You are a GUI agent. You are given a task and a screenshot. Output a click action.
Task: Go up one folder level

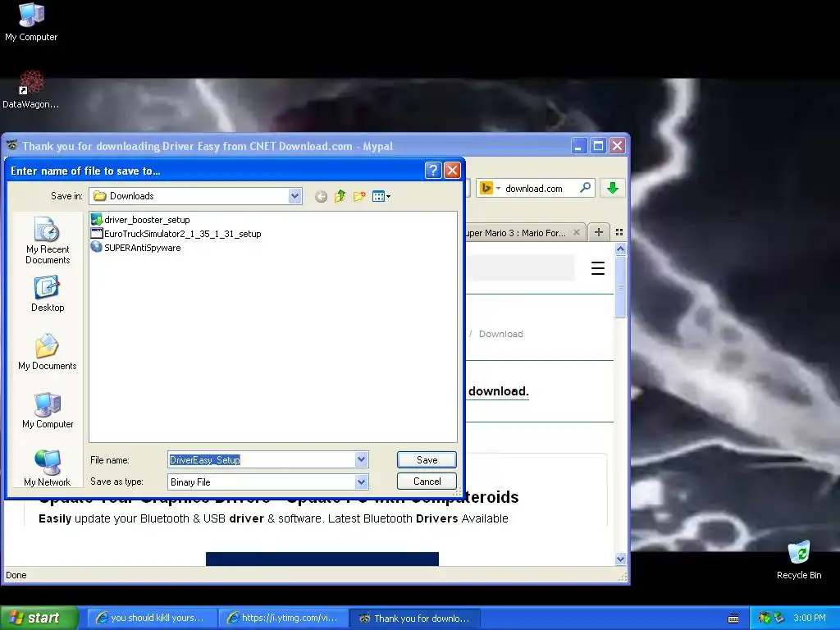[340, 197]
